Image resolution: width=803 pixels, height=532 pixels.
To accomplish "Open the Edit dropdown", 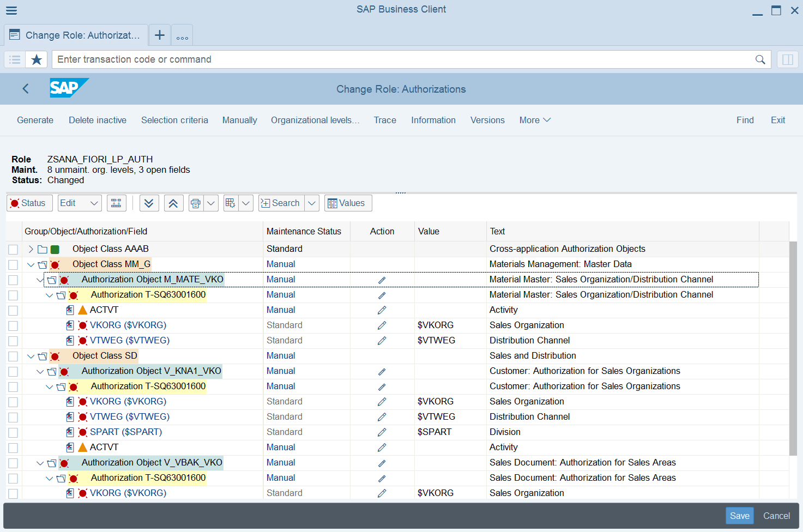I will point(80,203).
